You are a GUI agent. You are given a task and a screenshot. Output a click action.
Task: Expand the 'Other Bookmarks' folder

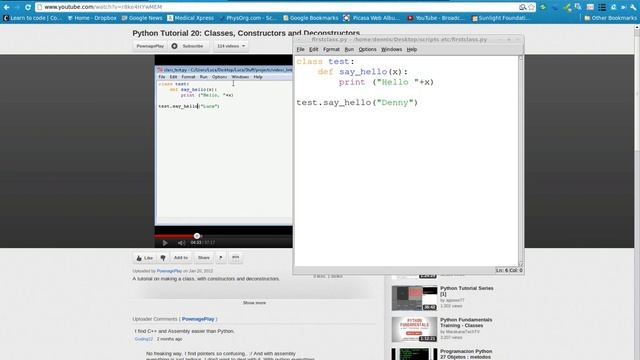610,18
